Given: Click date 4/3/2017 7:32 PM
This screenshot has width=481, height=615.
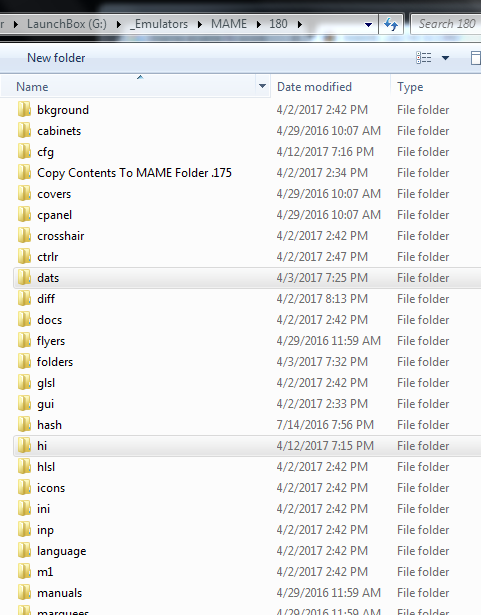Looking at the screenshot, I should tap(322, 361).
